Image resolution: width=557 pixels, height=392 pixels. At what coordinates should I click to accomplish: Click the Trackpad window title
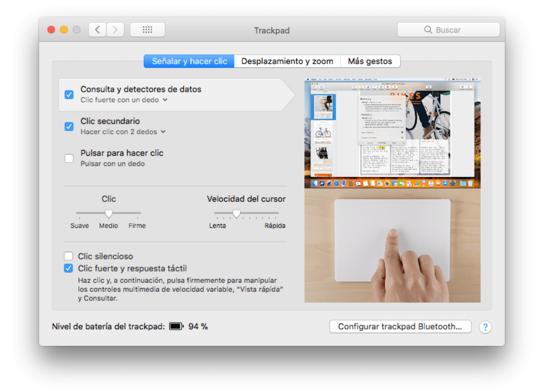[x=272, y=30]
